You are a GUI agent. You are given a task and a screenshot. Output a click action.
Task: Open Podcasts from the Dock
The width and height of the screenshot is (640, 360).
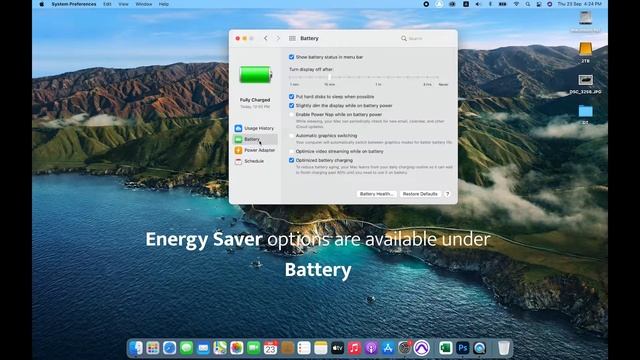[371, 348]
